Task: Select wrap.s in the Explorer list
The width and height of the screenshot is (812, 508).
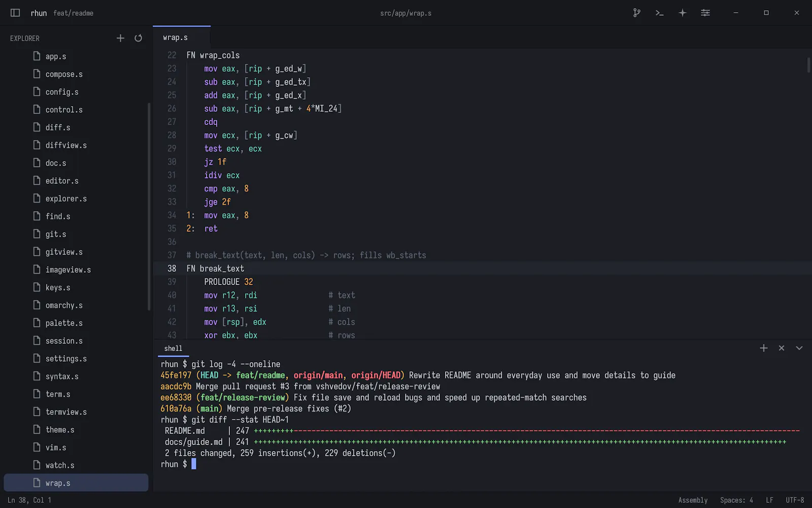Action: coord(76,483)
